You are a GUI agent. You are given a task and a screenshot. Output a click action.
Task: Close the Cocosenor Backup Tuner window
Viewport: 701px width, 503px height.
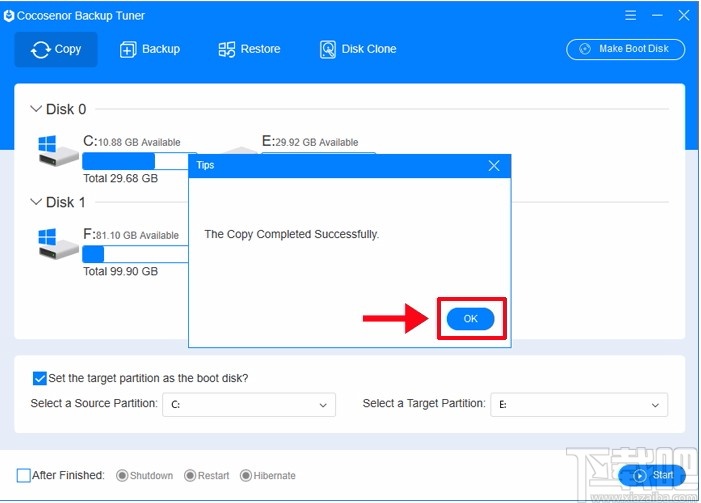point(684,16)
